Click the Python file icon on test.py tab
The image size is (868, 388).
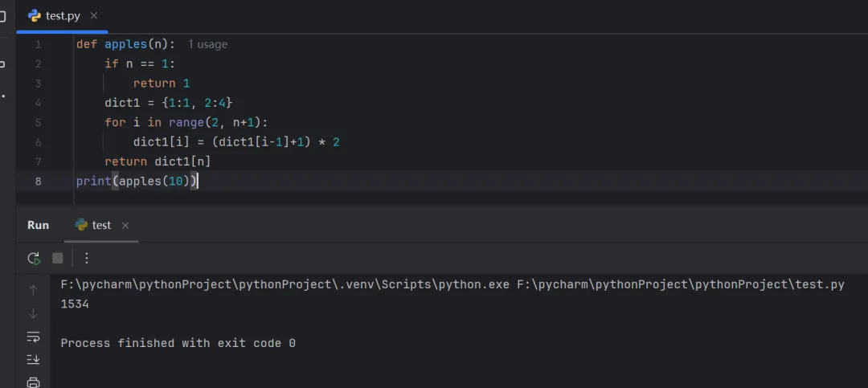click(x=35, y=15)
